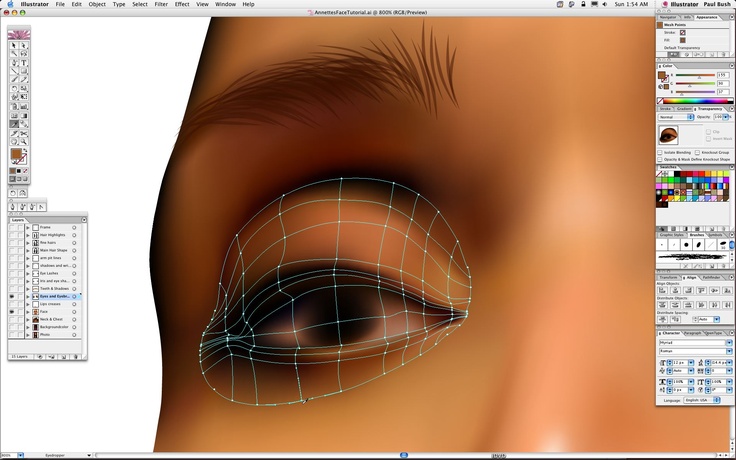Select the Direct Selection tool
The image size is (736, 460).
[24, 46]
